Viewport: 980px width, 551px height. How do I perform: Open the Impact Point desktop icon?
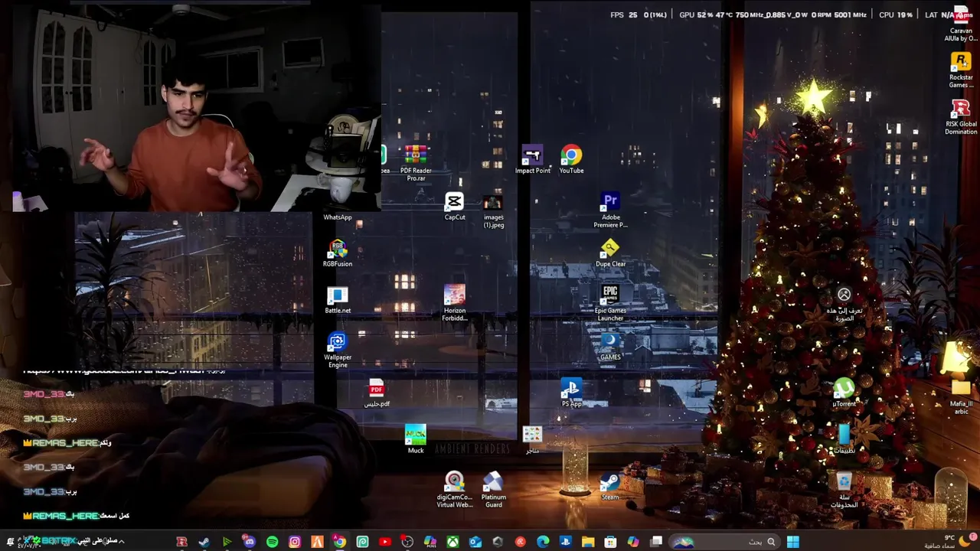532,160
